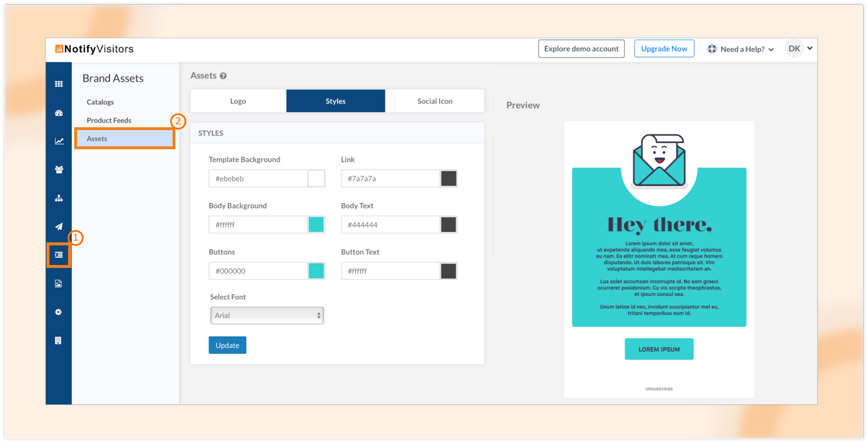Click the Hey there. preview heading
The image size is (868, 443).
[659, 225]
